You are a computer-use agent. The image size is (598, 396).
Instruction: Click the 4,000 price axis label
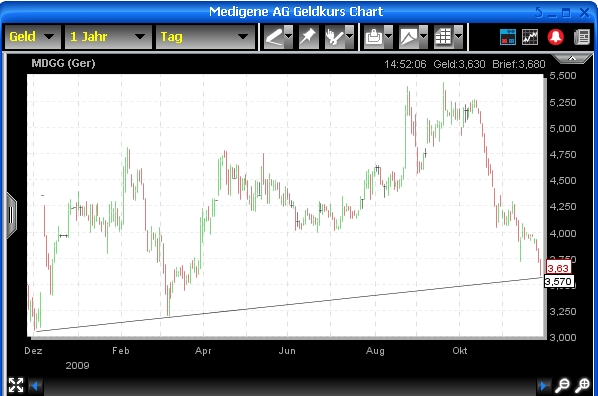click(563, 233)
